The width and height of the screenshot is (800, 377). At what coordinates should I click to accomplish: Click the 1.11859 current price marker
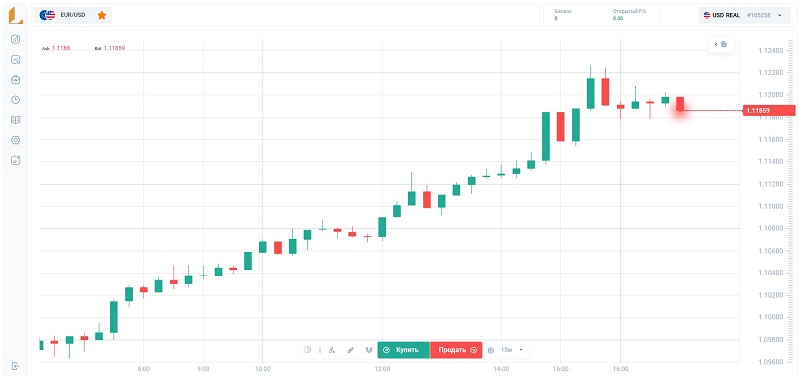[768, 111]
